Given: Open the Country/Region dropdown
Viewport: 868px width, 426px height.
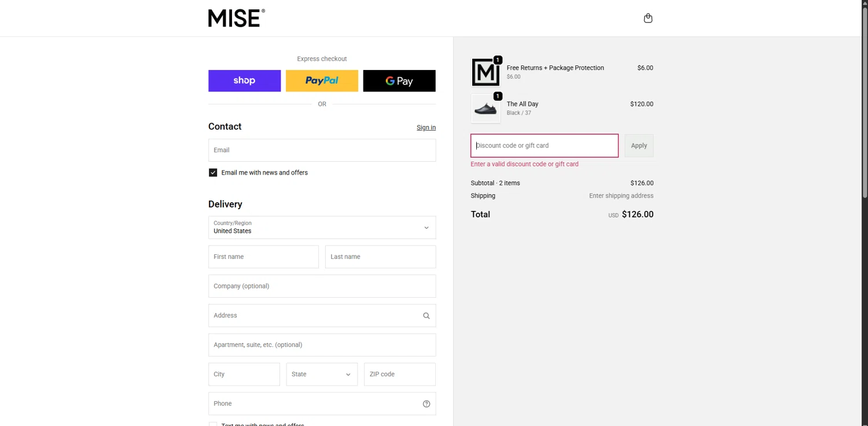Looking at the screenshot, I should [322, 227].
